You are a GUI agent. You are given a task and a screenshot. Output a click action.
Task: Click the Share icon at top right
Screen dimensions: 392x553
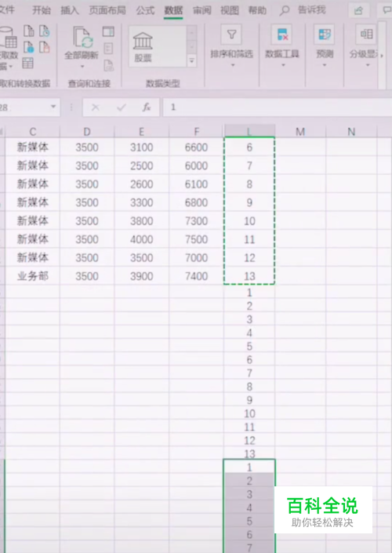pyautogui.click(x=358, y=11)
